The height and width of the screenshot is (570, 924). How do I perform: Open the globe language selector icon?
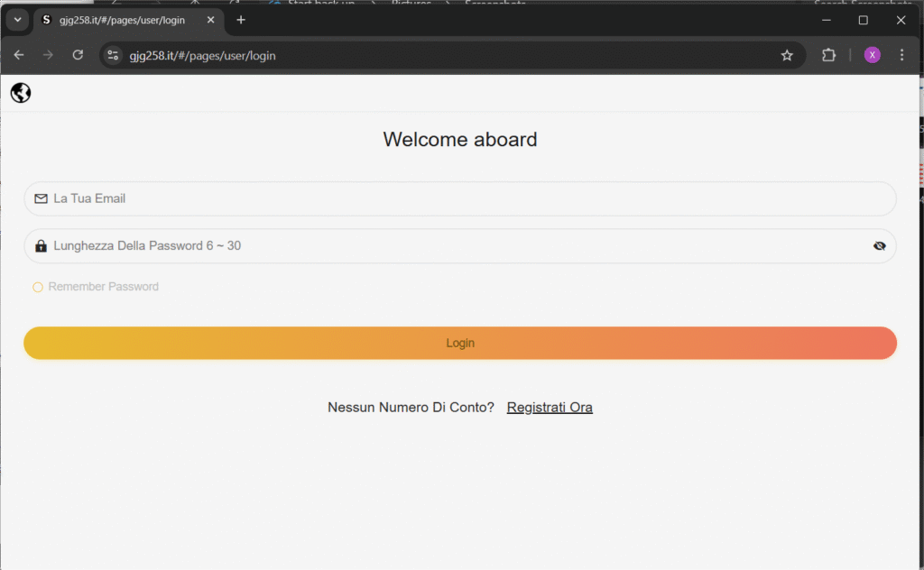[21, 93]
